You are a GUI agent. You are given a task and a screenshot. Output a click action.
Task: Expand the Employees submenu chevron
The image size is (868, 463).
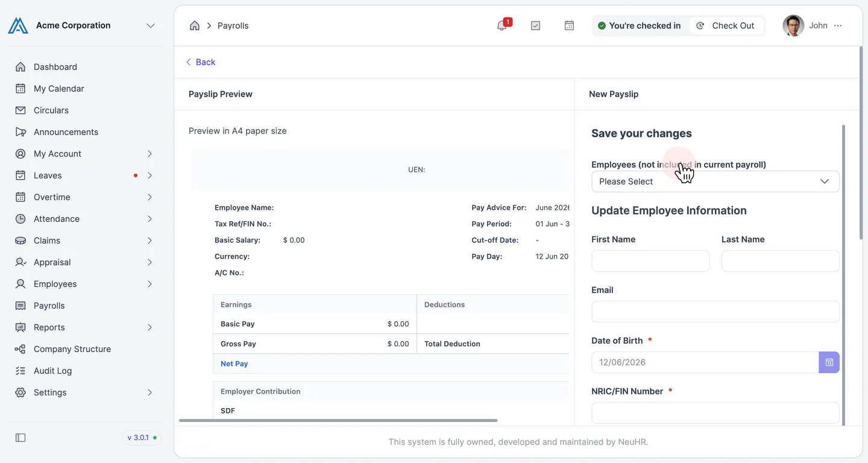point(149,284)
